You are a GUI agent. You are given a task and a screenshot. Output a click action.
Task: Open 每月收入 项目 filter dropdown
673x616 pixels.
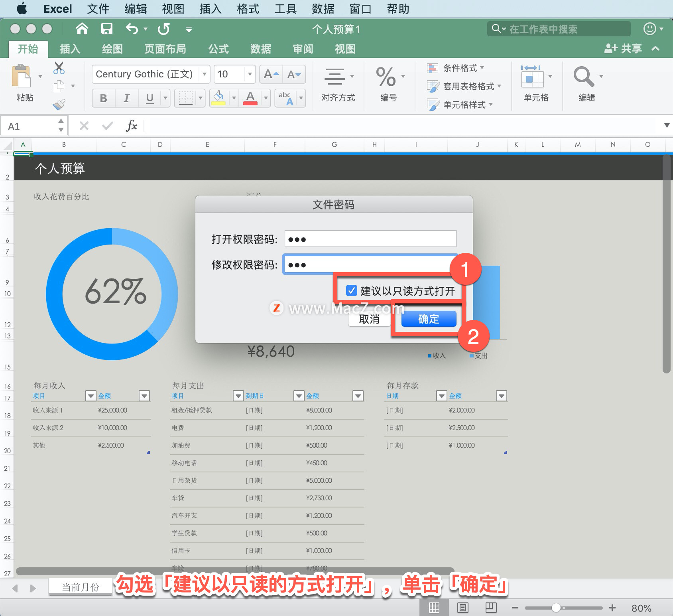91,396
